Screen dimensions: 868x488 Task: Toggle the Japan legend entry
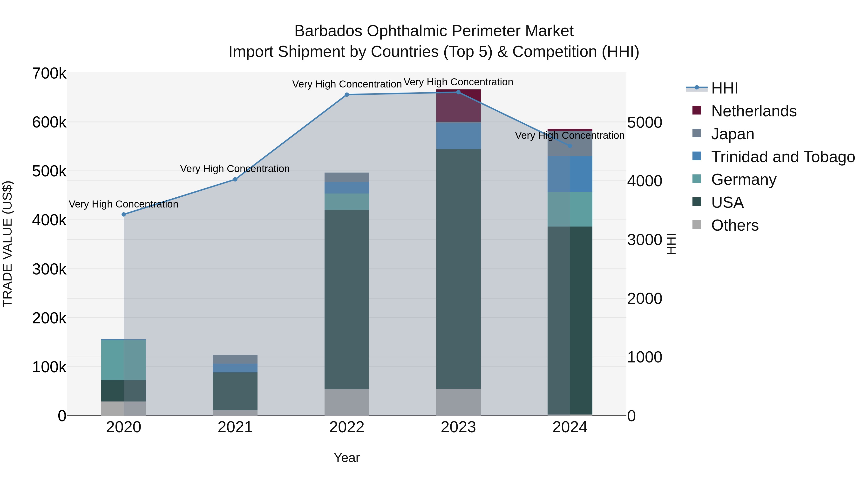point(723,134)
